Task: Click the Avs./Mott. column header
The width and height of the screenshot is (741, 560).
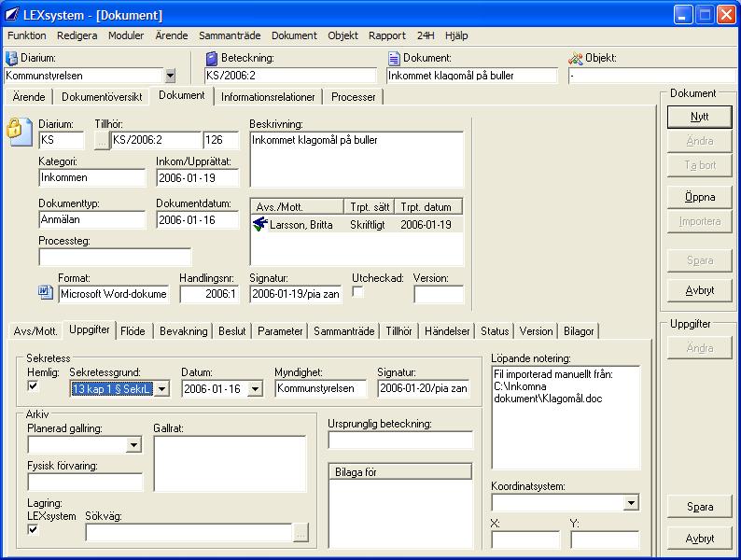Action: coord(298,207)
